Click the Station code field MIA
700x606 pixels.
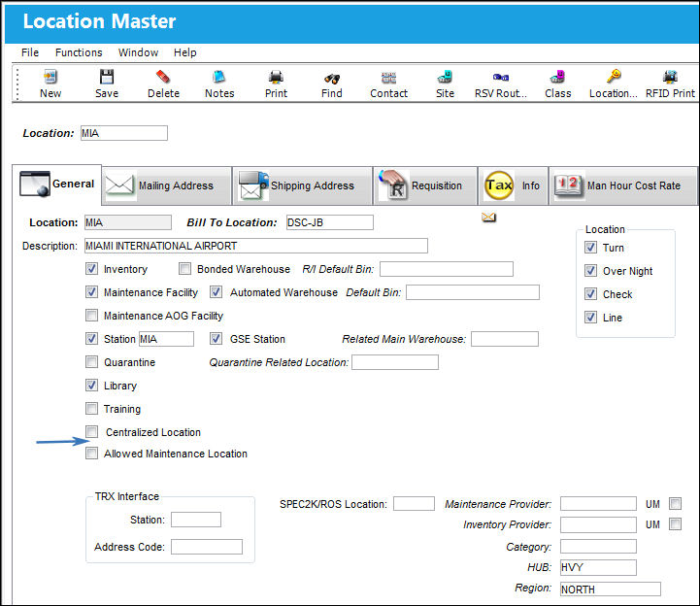click(x=167, y=339)
